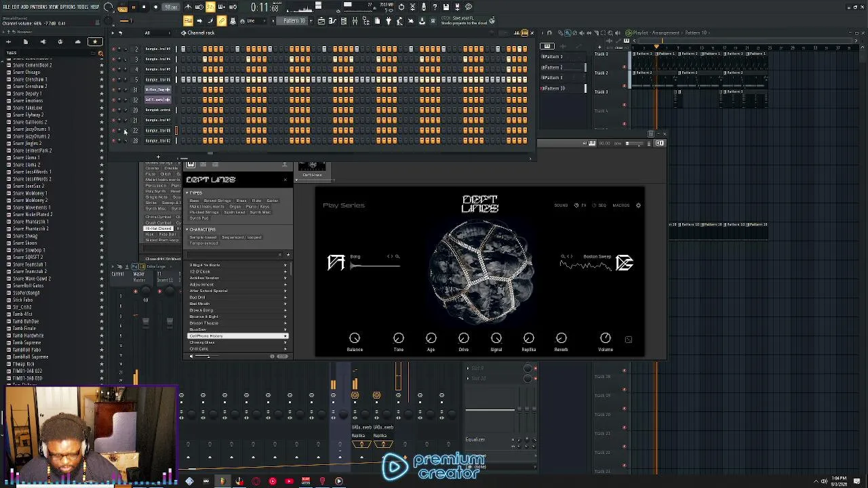868x488 pixels.
Task: Click the randomize dice icon beside Volume knob
Action: [628, 339]
